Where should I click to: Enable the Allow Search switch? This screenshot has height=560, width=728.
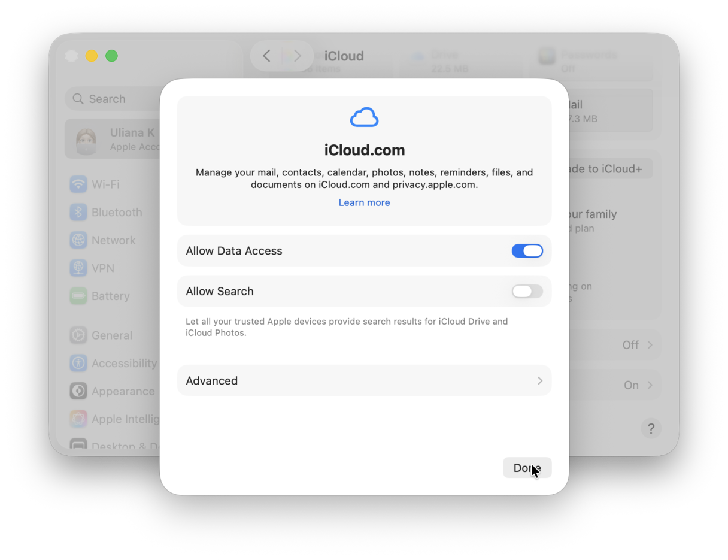tap(527, 291)
